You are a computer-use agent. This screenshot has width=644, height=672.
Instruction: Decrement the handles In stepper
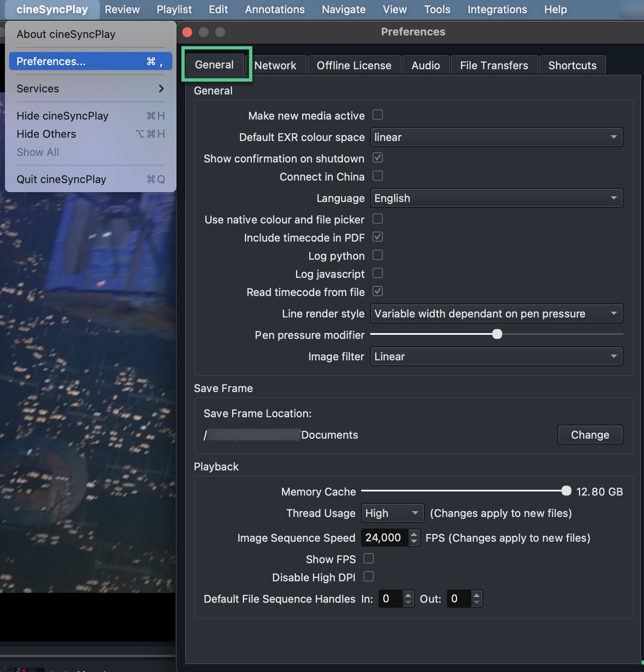(x=408, y=603)
